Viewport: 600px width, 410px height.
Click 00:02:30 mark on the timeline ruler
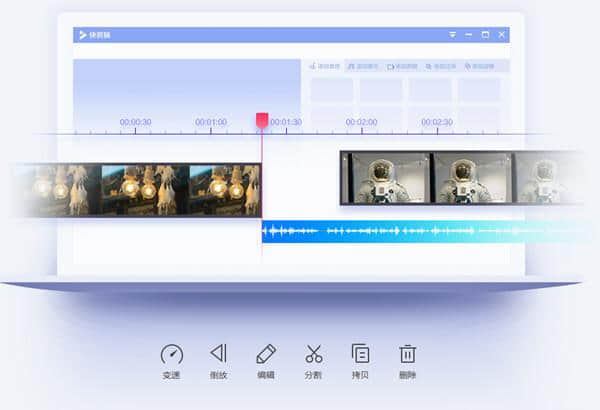tap(436, 123)
